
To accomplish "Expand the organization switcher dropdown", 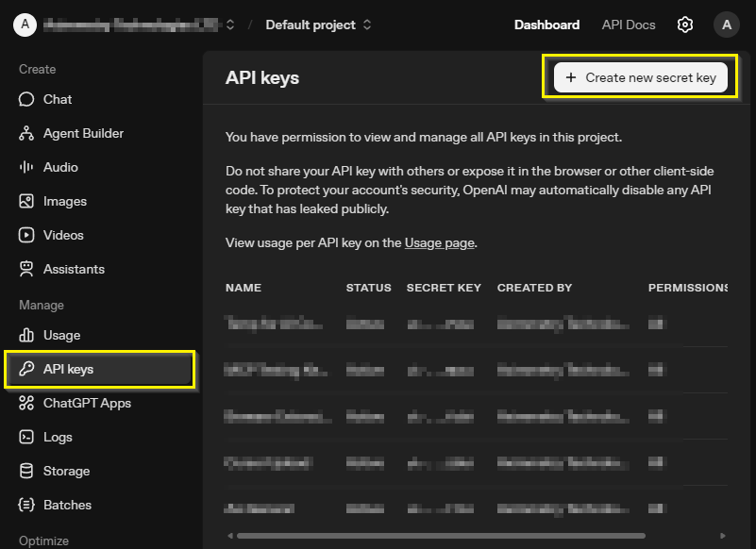I will coord(230,25).
